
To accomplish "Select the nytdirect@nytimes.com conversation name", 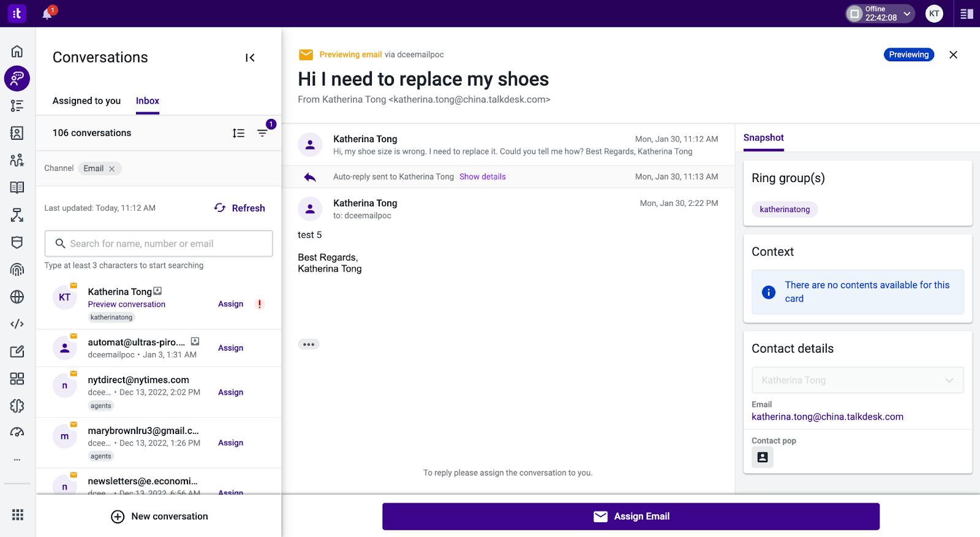I will point(138,380).
